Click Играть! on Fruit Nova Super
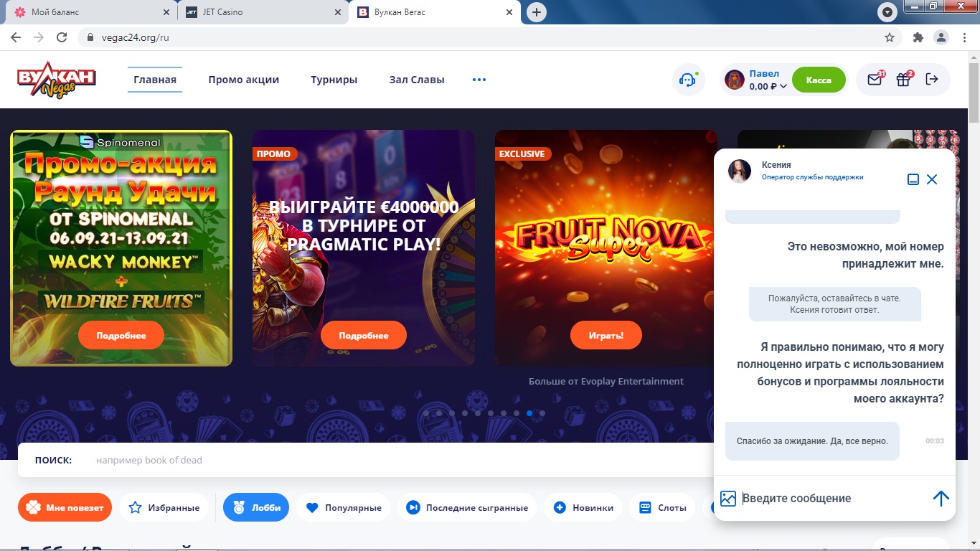This screenshot has height=551, width=980. (606, 335)
